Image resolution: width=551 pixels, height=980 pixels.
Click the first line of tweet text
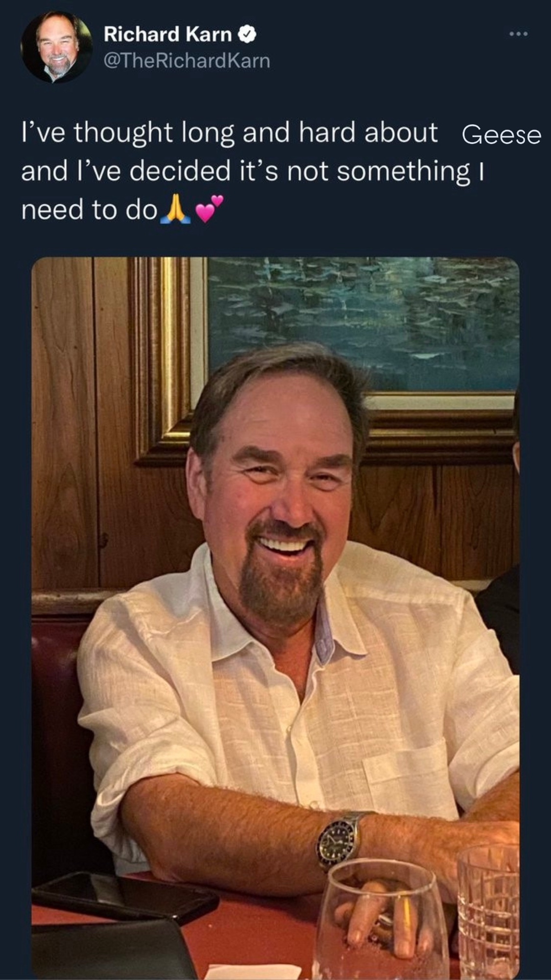point(229,133)
